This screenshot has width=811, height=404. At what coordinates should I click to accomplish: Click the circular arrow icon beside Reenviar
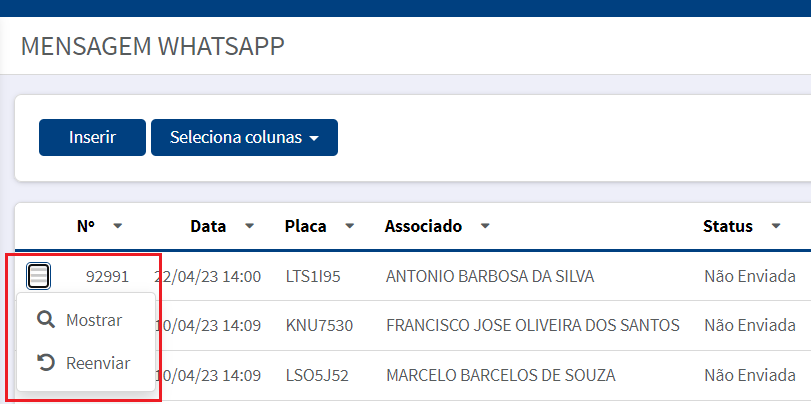(x=46, y=363)
